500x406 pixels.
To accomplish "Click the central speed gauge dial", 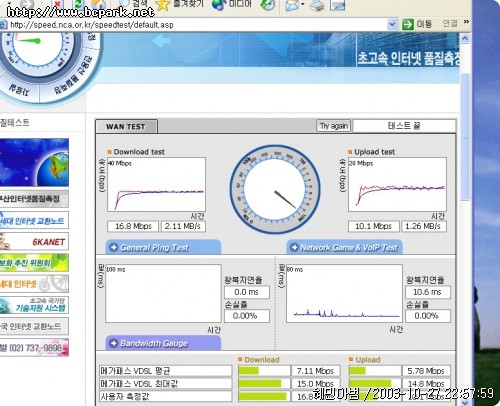I will click(275, 189).
